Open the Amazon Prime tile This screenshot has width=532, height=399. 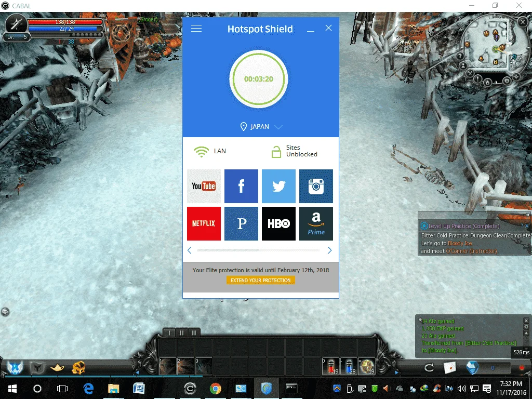coord(316,223)
